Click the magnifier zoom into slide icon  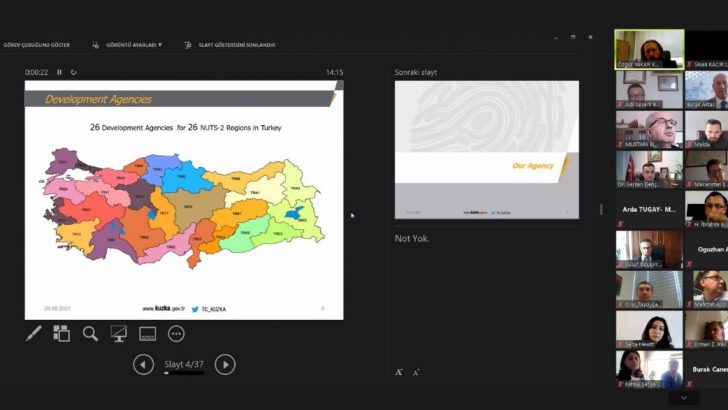pyautogui.click(x=90, y=334)
